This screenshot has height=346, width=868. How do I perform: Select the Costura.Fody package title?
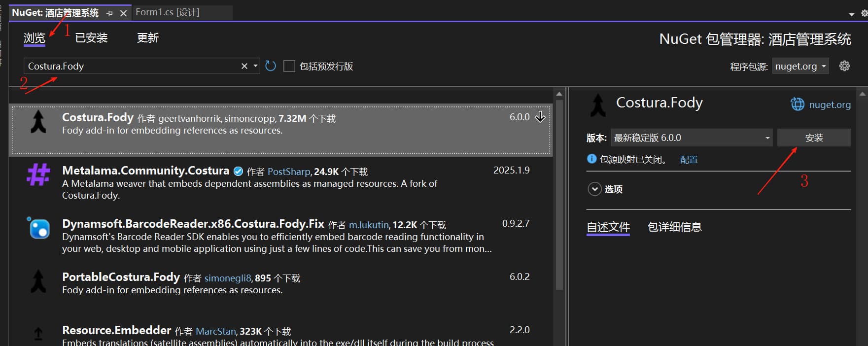coord(98,117)
